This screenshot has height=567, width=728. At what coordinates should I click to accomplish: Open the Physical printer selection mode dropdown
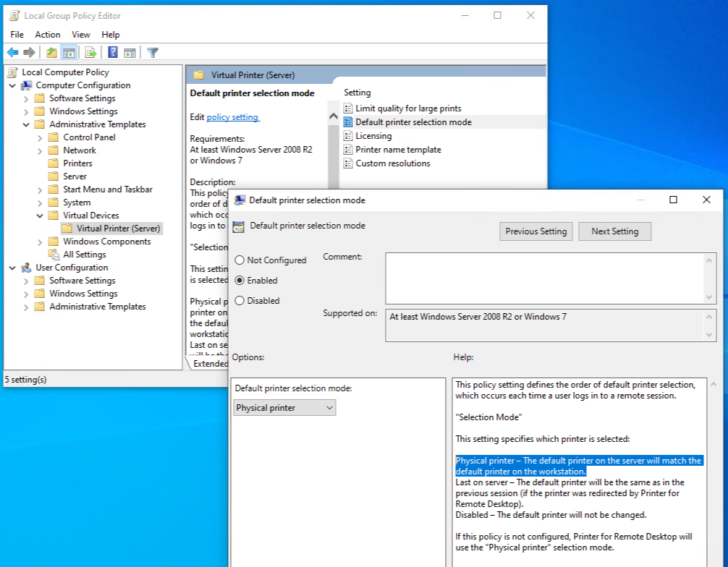[x=285, y=408]
